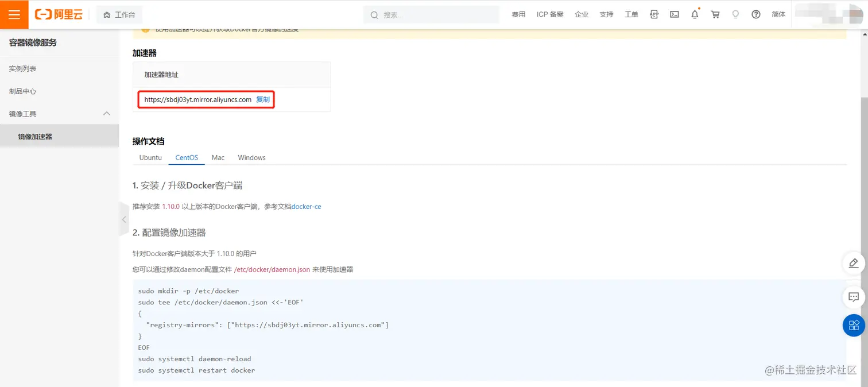868x387 pixels.
Task: Open the orange hamburger menu
Action: (14, 14)
